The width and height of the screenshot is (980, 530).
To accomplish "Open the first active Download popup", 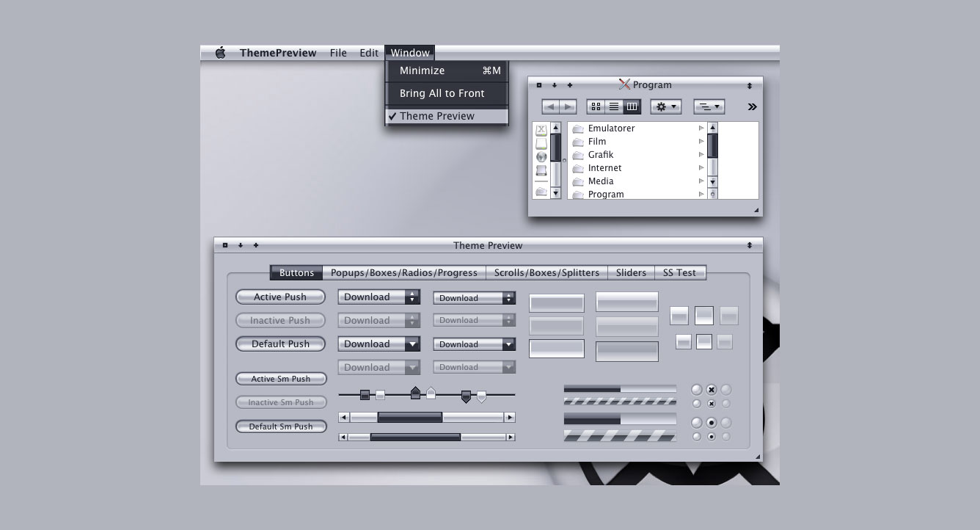I will [379, 297].
